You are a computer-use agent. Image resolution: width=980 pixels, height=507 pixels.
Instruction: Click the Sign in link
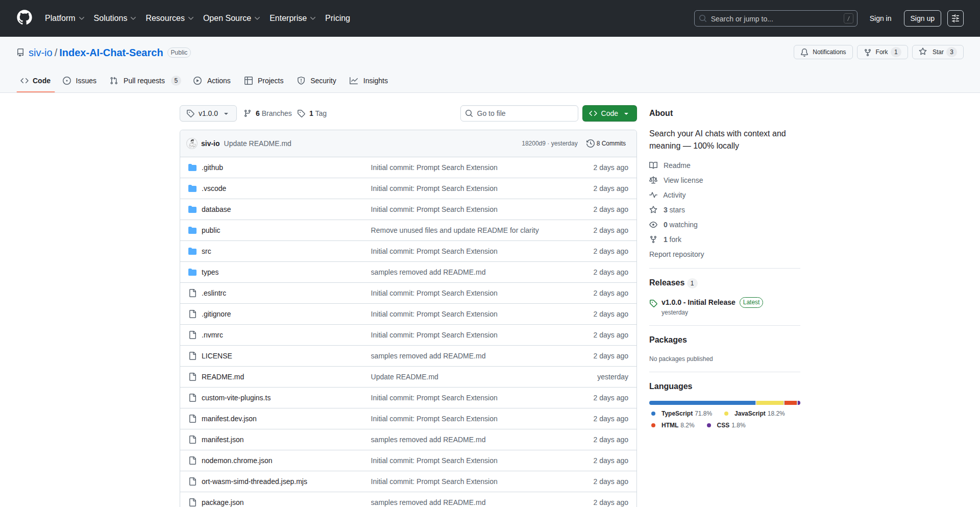pos(880,18)
